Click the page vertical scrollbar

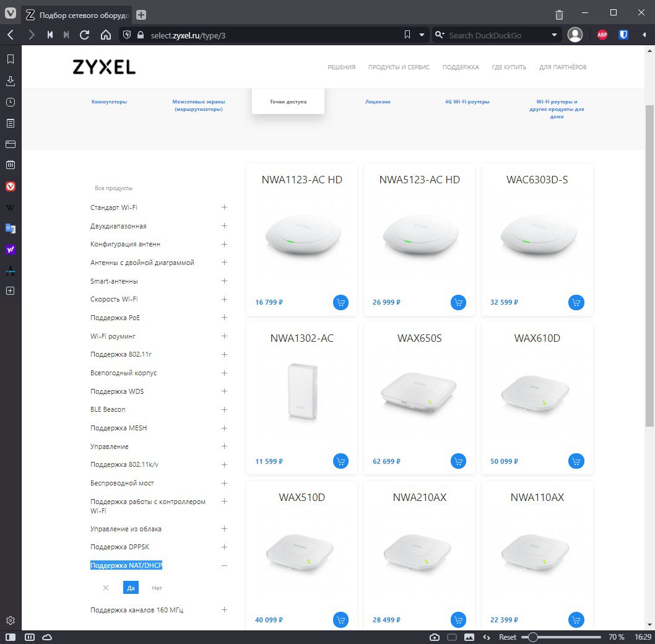point(649,266)
